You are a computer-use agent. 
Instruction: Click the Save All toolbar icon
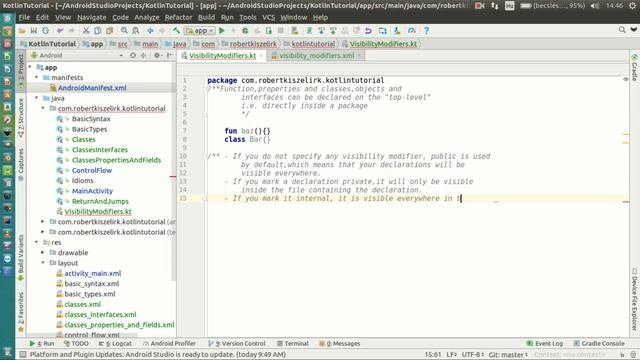[34, 31]
